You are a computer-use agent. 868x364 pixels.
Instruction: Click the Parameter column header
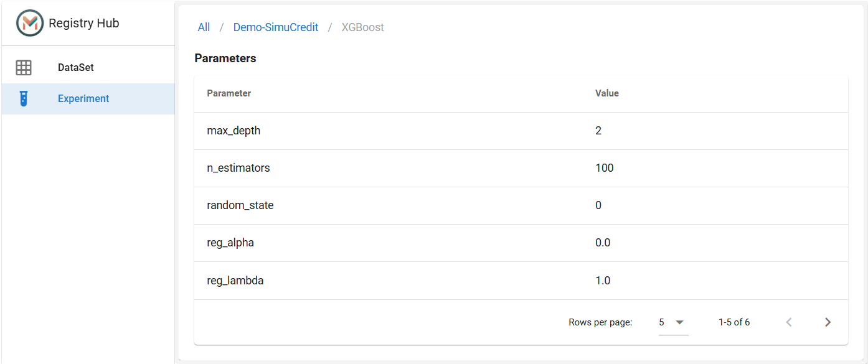tap(229, 93)
